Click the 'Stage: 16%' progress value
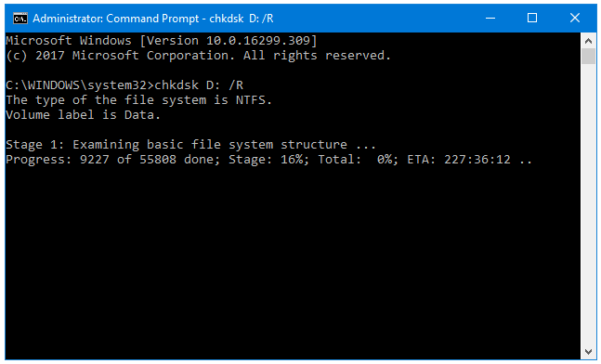Image resolution: width=601 pixels, height=364 pixels. click(268, 160)
